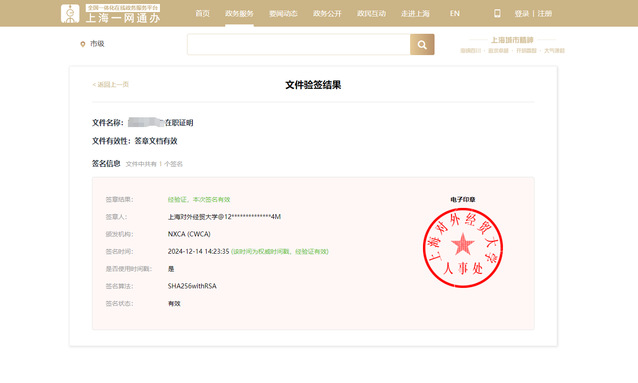Click the red 人事处 electronic seal
Screen dimensions: 638x383
click(x=463, y=247)
